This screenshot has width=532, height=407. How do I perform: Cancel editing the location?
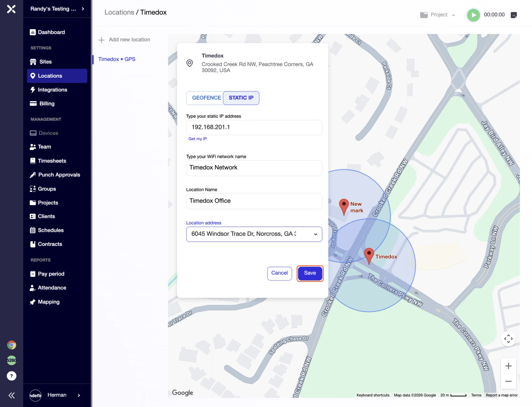pyautogui.click(x=280, y=273)
